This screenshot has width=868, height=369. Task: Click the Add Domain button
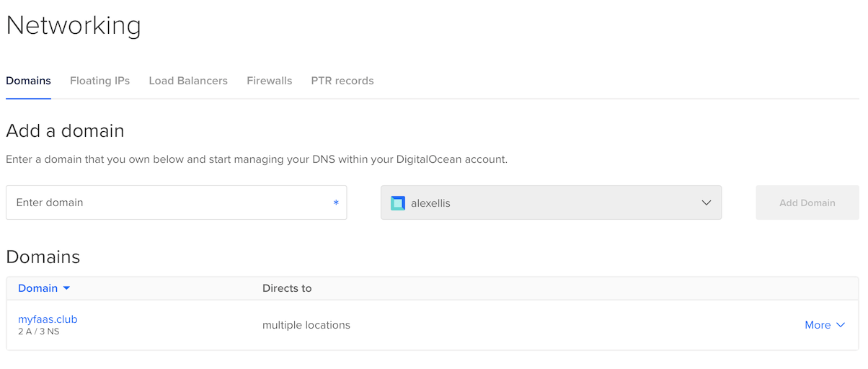[x=807, y=203]
